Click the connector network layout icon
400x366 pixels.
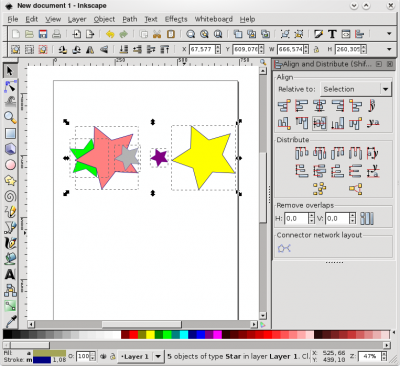pyautogui.click(x=284, y=248)
